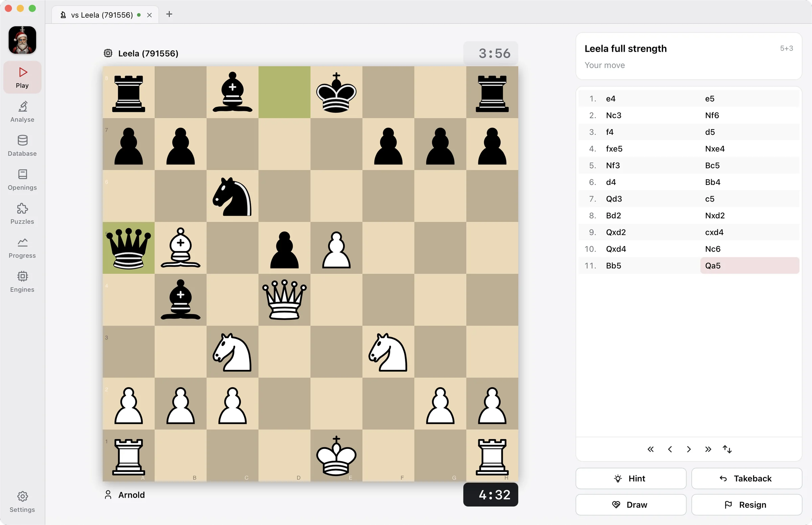The image size is (812, 525).
Task: Close the vs Leela (791556) tab
Action: pyautogui.click(x=150, y=15)
